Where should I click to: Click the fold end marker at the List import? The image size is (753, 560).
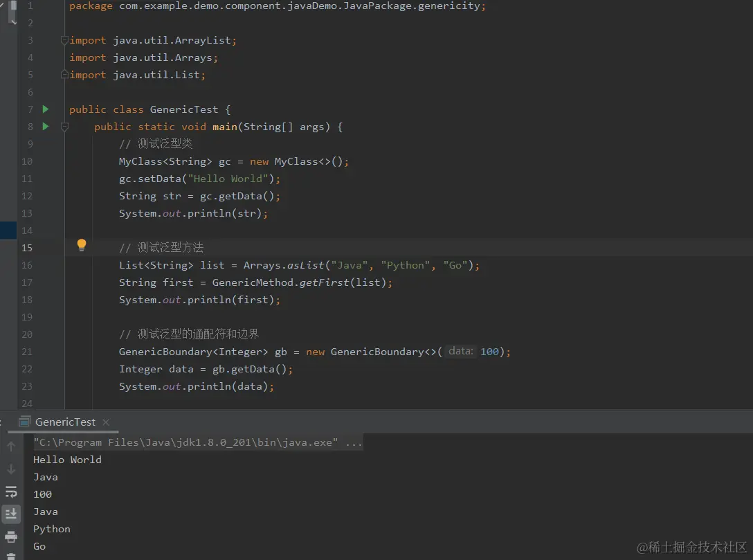click(64, 75)
